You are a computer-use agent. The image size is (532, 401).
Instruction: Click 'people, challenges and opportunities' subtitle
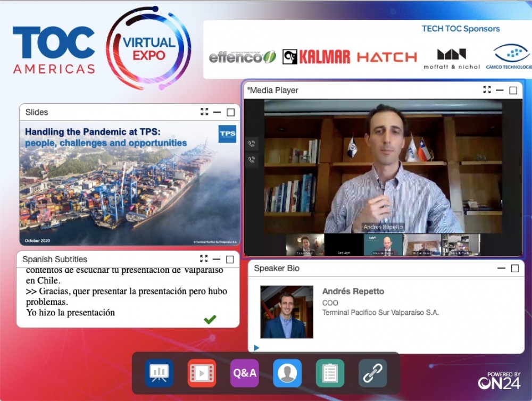coord(106,143)
